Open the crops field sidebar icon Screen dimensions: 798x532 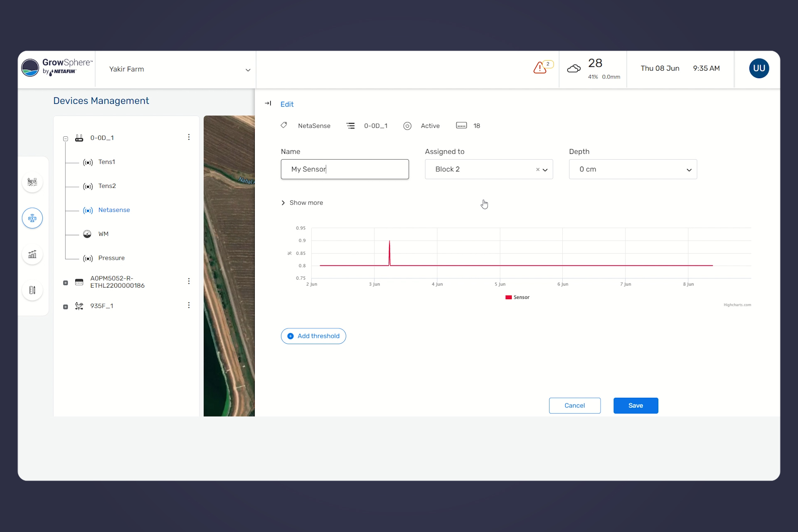point(32,182)
